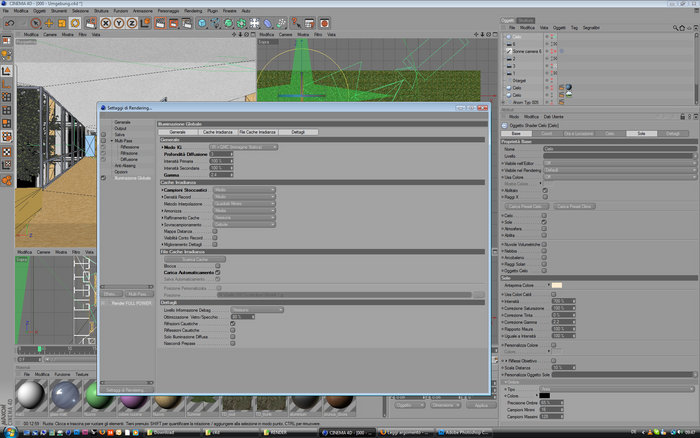
Task: Activate the Move tool (cross arrows)
Action: tap(49, 23)
